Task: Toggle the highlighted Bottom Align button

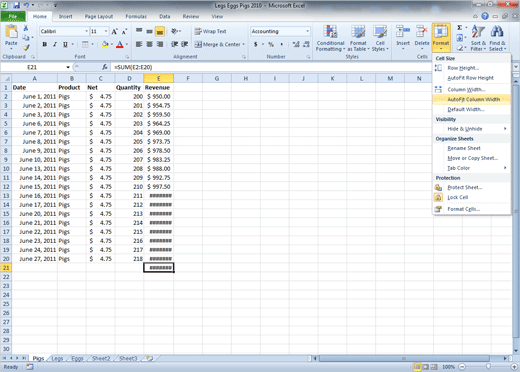Action: (x=160, y=31)
